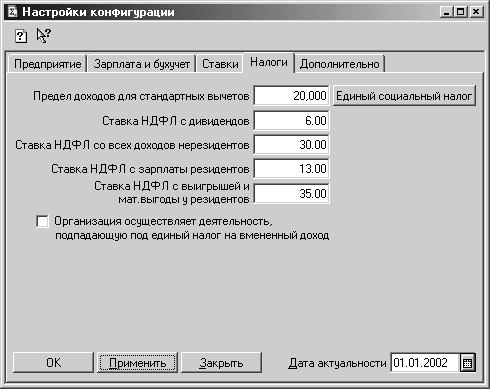Close the window with the X button

click(x=476, y=12)
